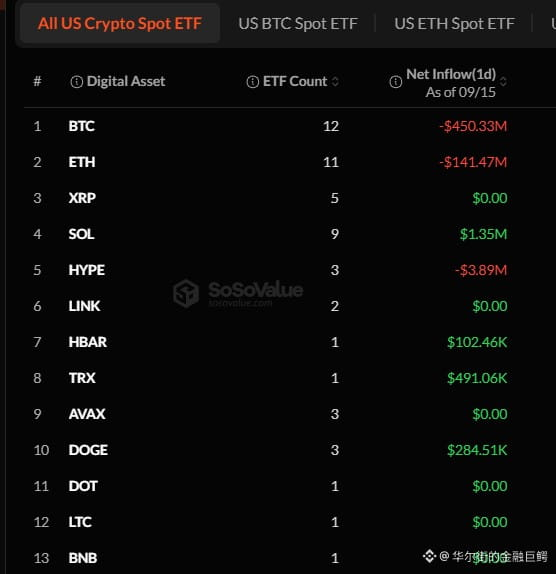Viewport: 556px width, 574px height.
Task: Click the Binance Square logo watermark
Action: pyautogui.click(x=430, y=556)
